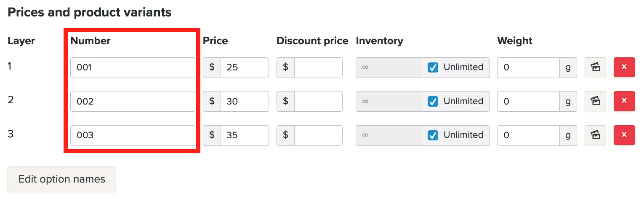Image resolution: width=644 pixels, height=199 pixels.
Task: Click the Weight field for layer 1
Action: pyautogui.click(x=528, y=67)
